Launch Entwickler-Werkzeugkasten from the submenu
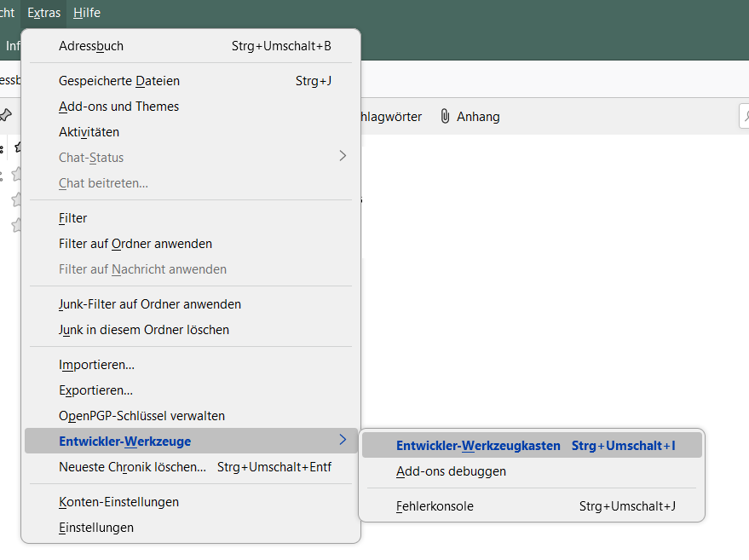 point(478,445)
